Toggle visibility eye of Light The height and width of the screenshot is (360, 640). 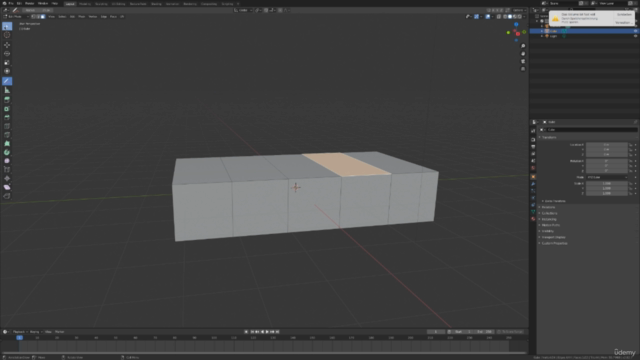coord(635,36)
